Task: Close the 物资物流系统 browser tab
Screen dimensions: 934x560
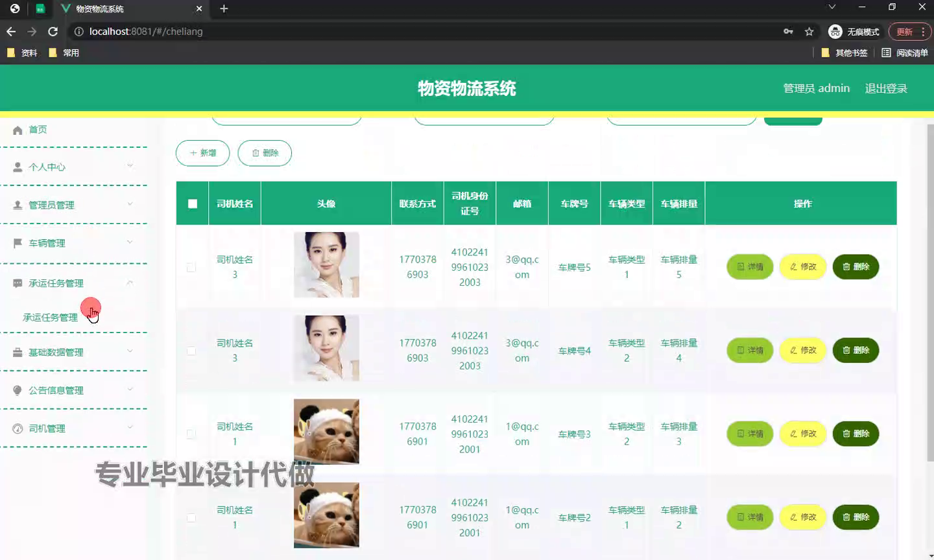Action: coord(199,8)
